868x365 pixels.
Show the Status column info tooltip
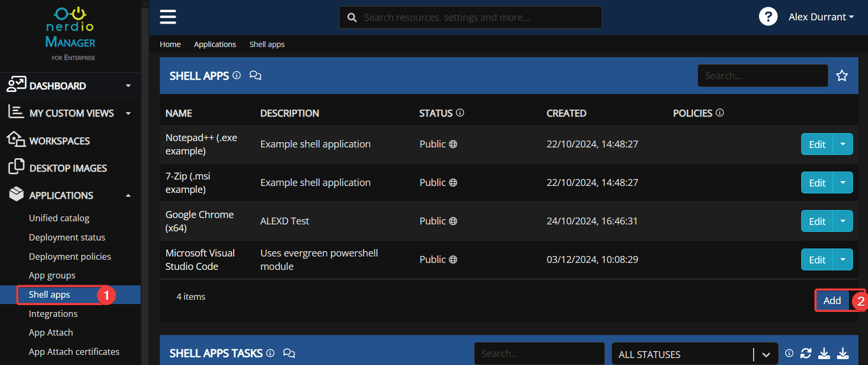[x=460, y=113]
